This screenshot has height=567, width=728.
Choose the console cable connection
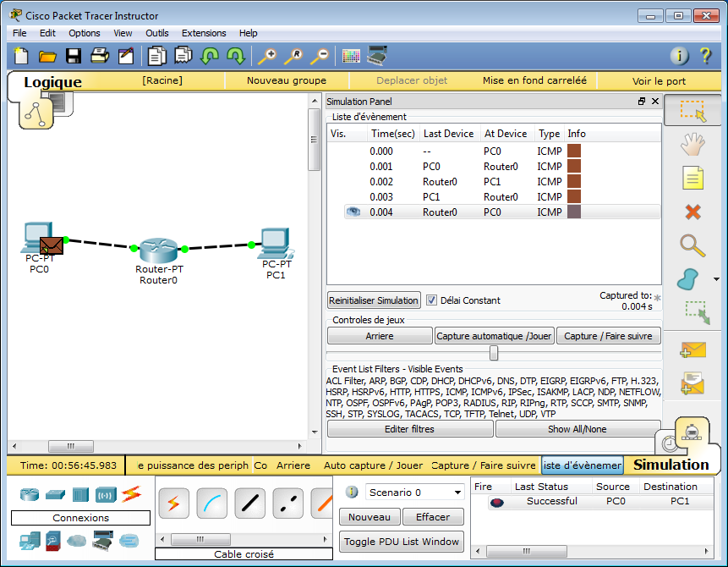(x=211, y=504)
